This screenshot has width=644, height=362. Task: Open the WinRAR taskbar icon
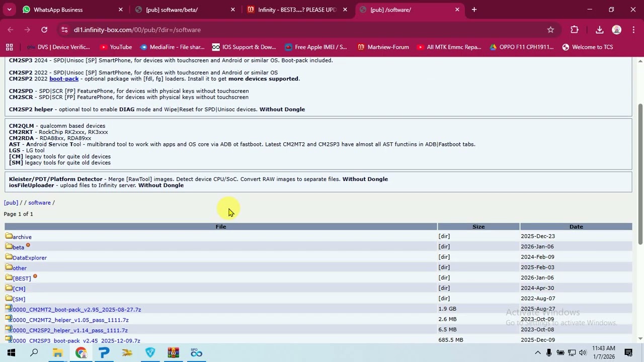click(x=173, y=353)
